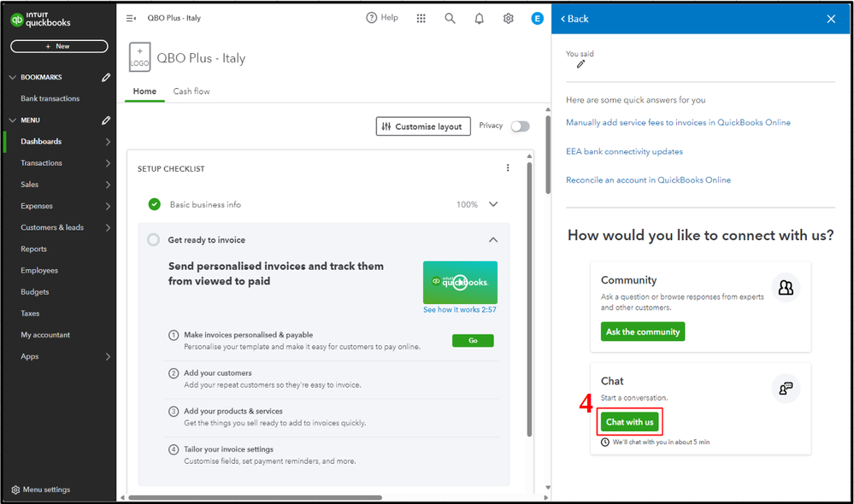Expand the Expenses submenu arrow
Viewport: 854px width, 504px height.
coord(108,206)
